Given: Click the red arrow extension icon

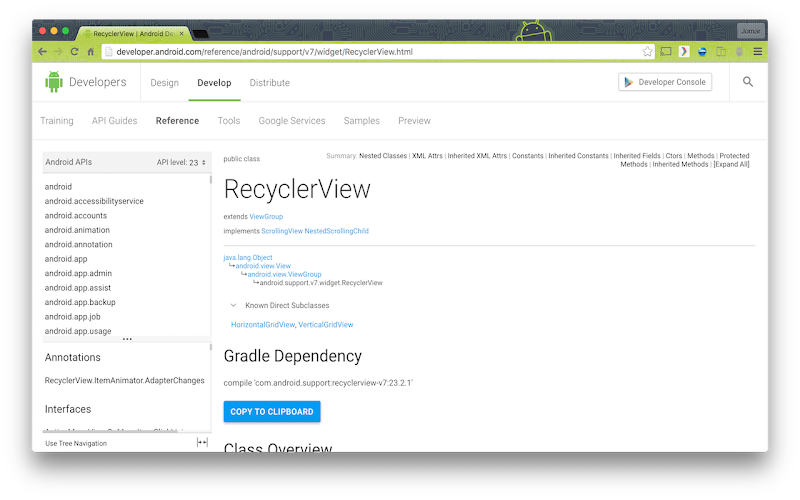Looking at the screenshot, I should (x=684, y=52).
